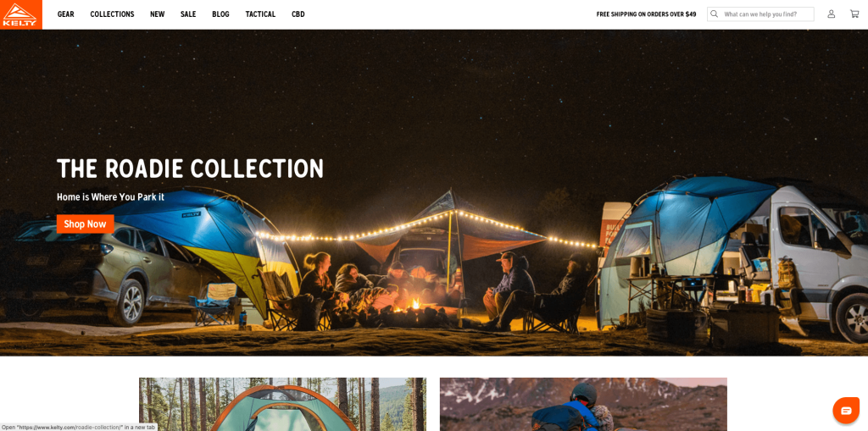This screenshot has width=868, height=431.
Task: Click The Roadie Collection heading
Action: pyautogui.click(x=191, y=169)
